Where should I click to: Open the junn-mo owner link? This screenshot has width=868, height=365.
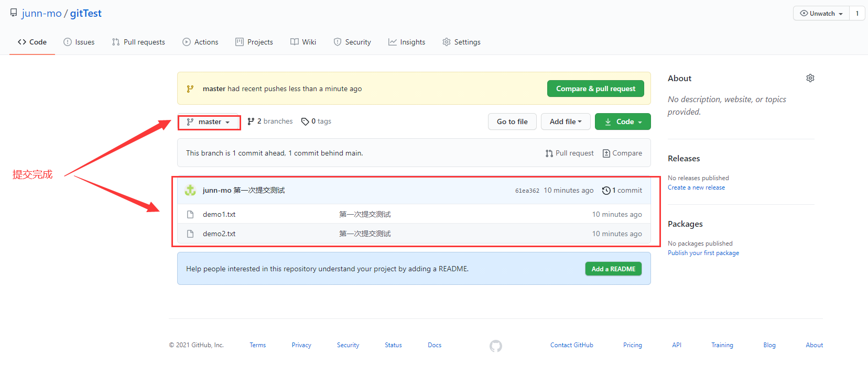41,13
